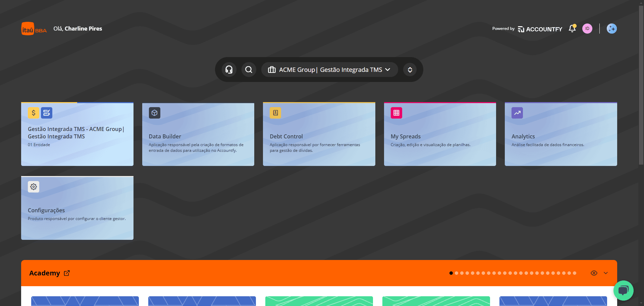The height and width of the screenshot is (306, 644).
Task: Click the Data Builder cube icon
Action: pos(155,113)
